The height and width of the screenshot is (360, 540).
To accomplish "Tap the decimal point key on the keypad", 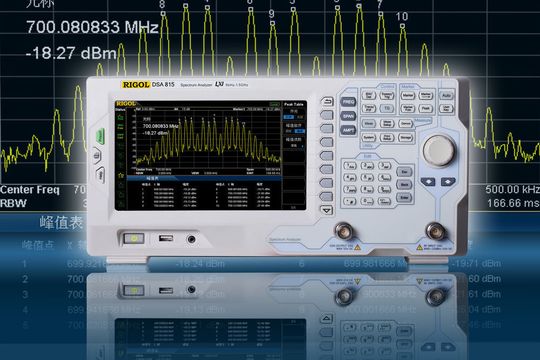I will click(350, 201).
